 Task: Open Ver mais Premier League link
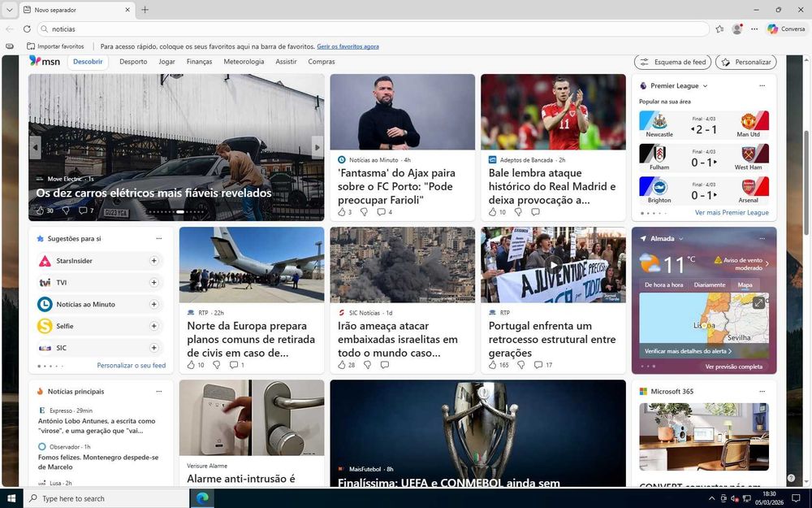pos(732,212)
